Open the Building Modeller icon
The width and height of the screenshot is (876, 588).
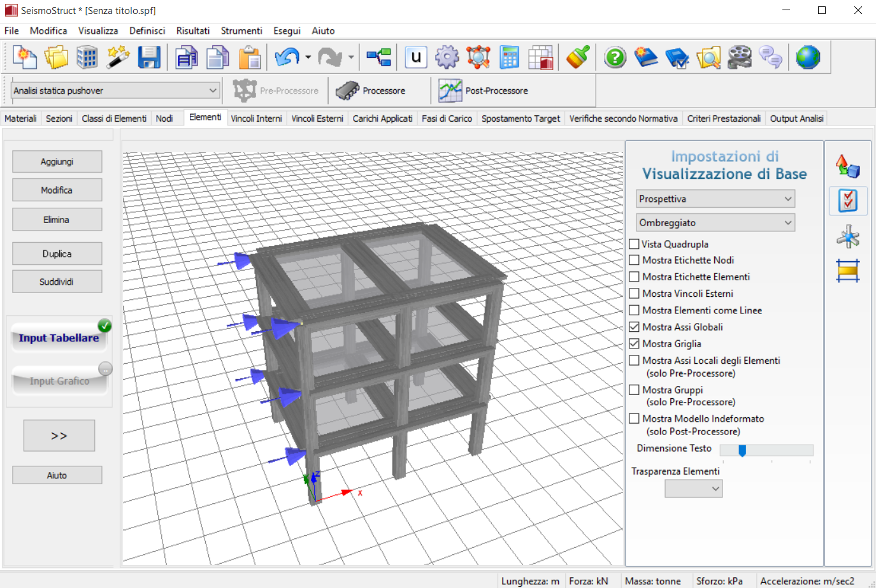87,57
